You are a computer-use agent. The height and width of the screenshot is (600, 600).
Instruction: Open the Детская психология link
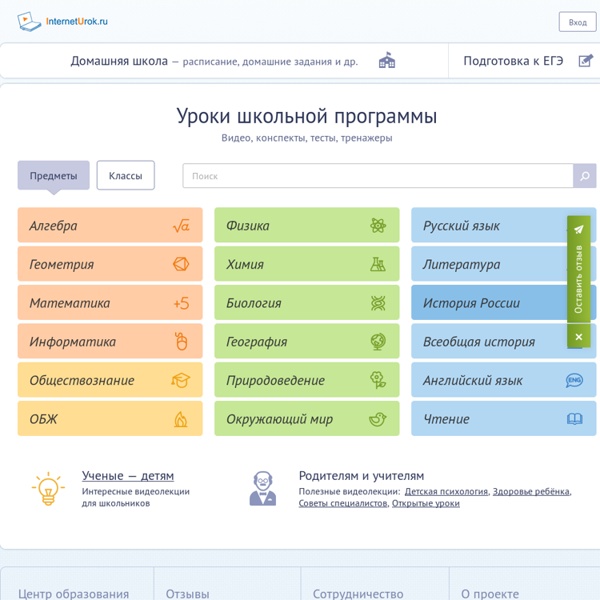click(446, 491)
